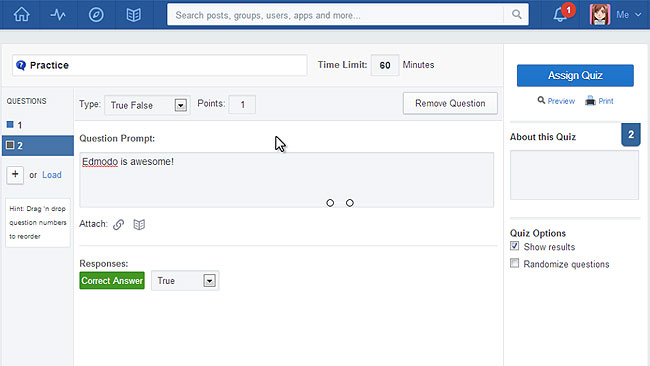
Task: Click the question count 2 badge
Action: click(x=631, y=134)
